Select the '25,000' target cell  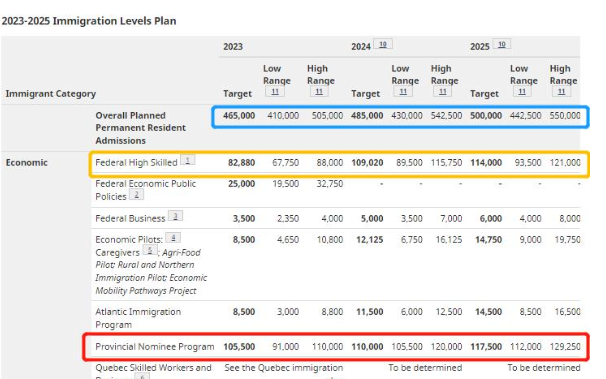click(242, 184)
